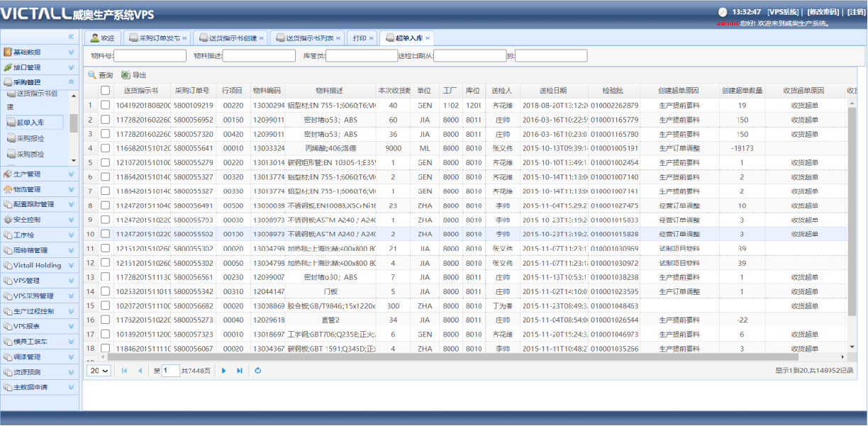Open the page size dropdown showing 20
This screenshot has width=868, height=426.
(x=99, y=371)
